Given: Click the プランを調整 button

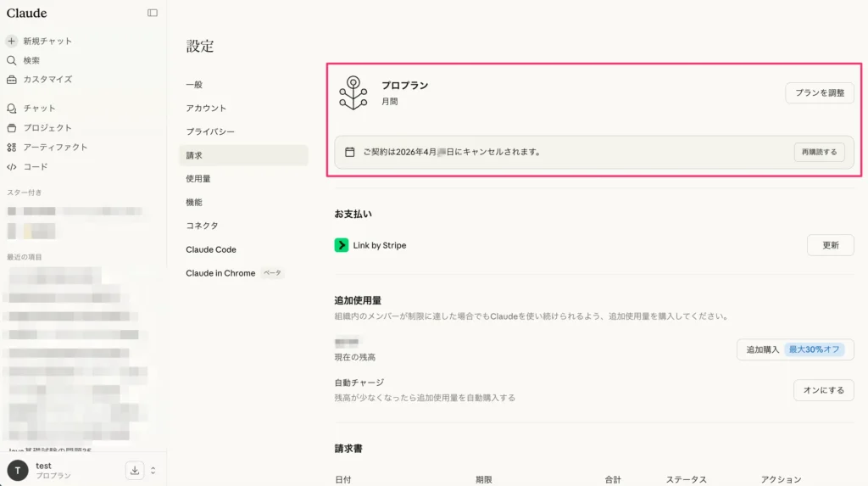Looking at the screenshot, I should pyautogui.click(x=820, y=93).
